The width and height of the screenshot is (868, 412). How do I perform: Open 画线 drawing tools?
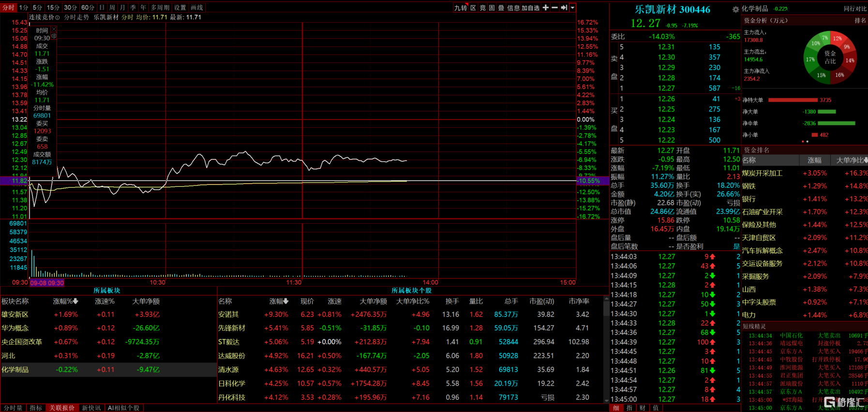pos(196,8)
